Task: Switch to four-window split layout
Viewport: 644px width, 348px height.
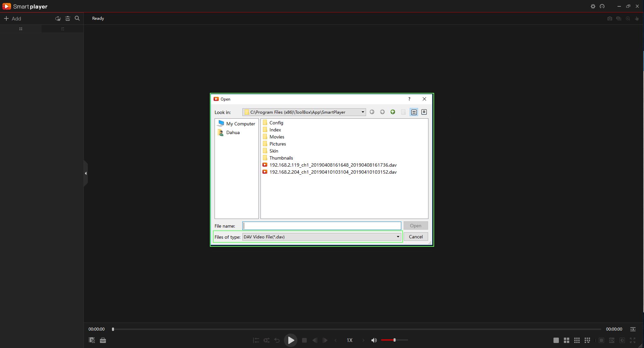Action: pyautogui.click(x=567, y=340)
